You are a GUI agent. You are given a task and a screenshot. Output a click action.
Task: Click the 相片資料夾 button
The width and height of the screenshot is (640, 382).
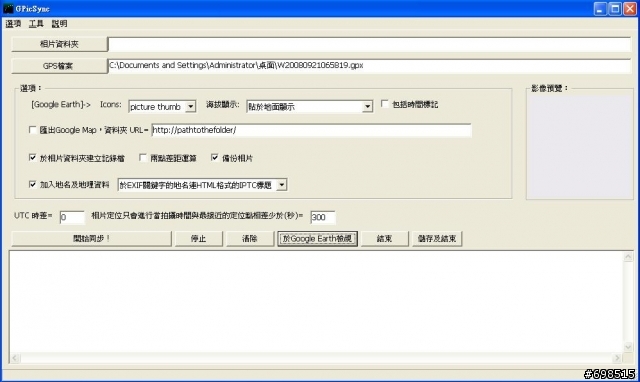[59, 44]
